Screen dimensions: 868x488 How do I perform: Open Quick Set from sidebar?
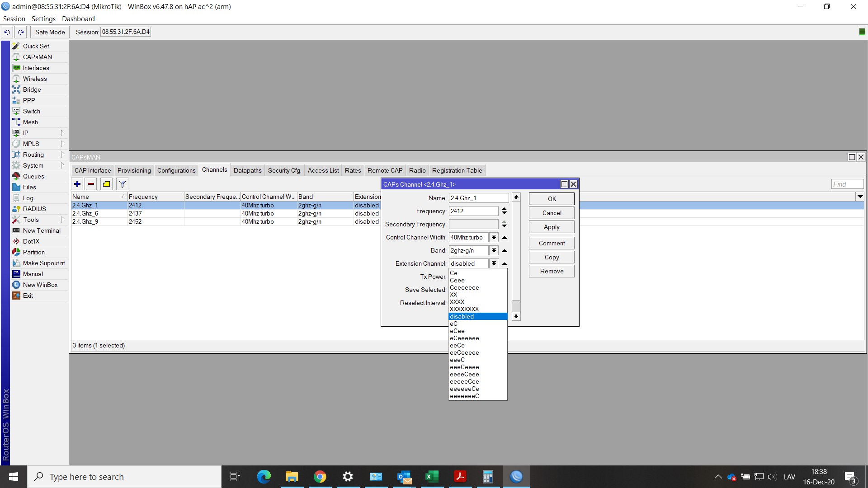click(x=36, y=46)
